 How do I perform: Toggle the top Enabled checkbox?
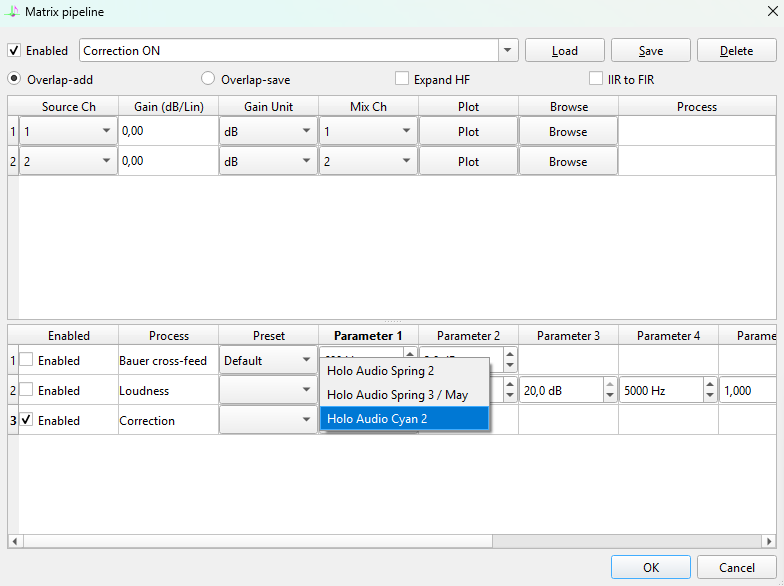(14, 51)
